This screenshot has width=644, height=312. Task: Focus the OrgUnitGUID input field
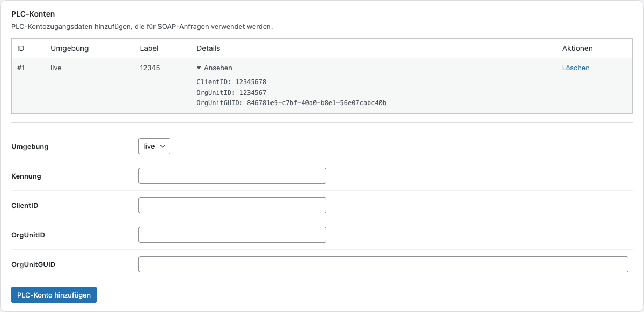[383, 264]
